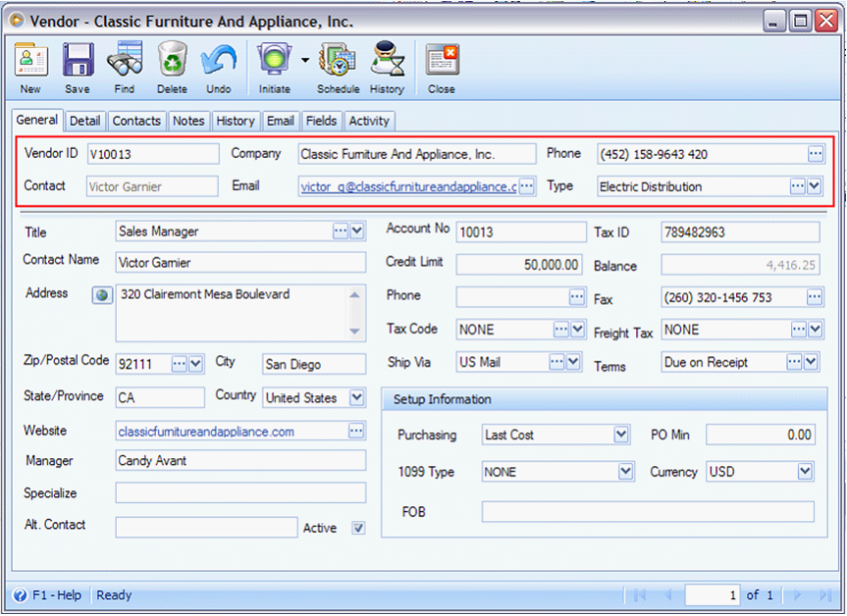Click the Manager field Candy Avant
847x616 pixels.
point(240,460)
